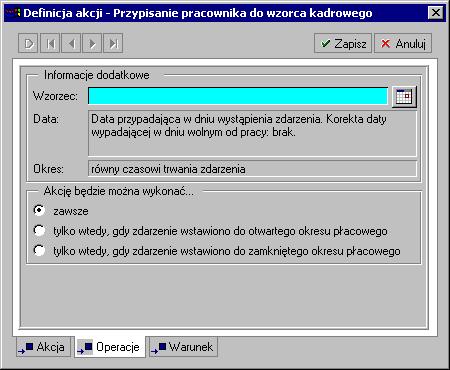Focus the cyan Wzorzec input field
Screen dimensions: 450x370
point(238,96)
